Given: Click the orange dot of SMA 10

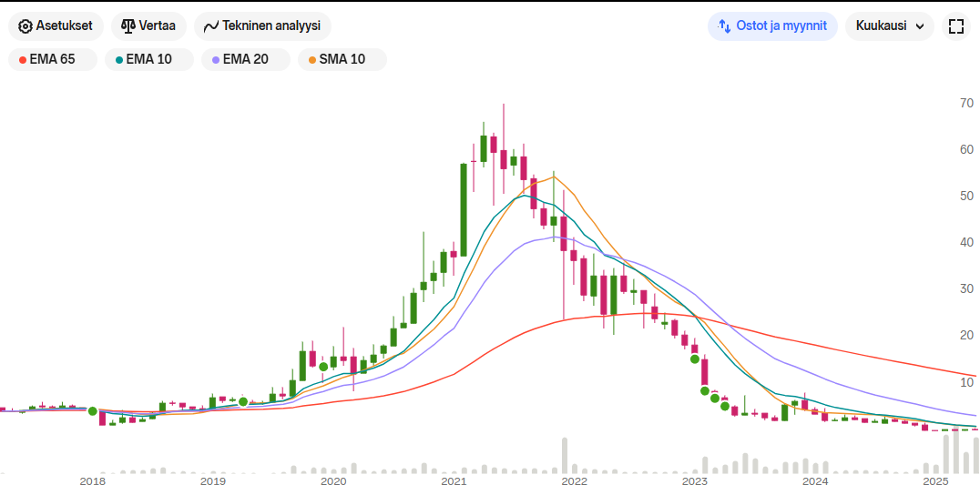Looking at the screenshot, I should click(x=311, y=60).
